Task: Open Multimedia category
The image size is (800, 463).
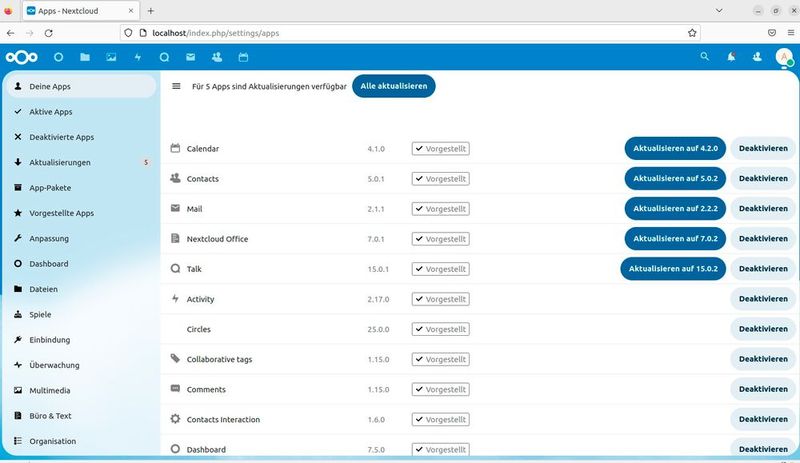Action: coord(82,391)
